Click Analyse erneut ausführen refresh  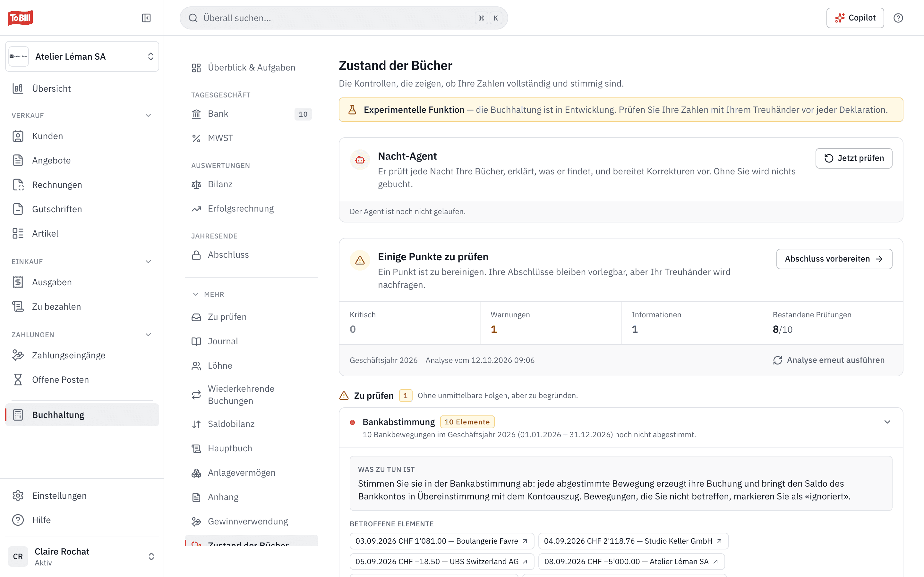pos(828,360)
